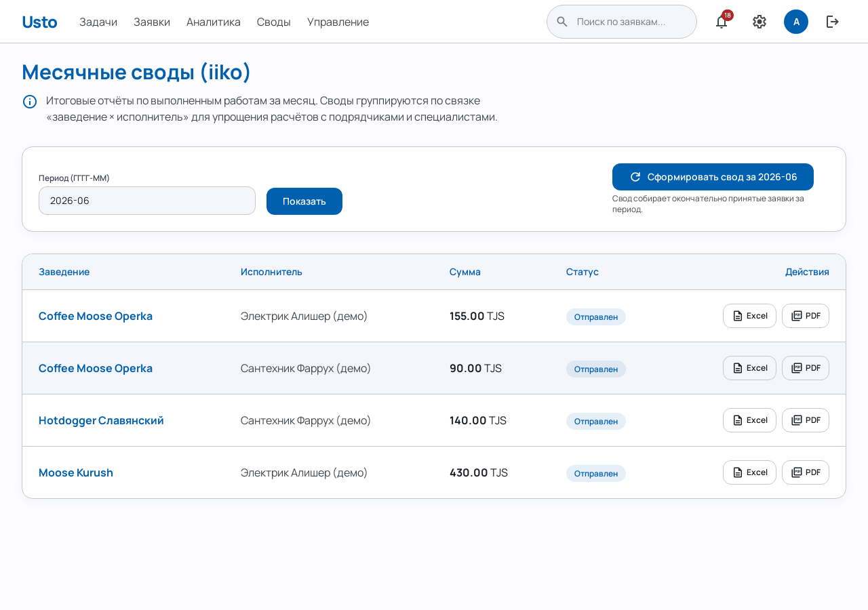Click 'Сформировать свод за 2026-06' button
868x610 pixels.
click(x=713, y=177)
